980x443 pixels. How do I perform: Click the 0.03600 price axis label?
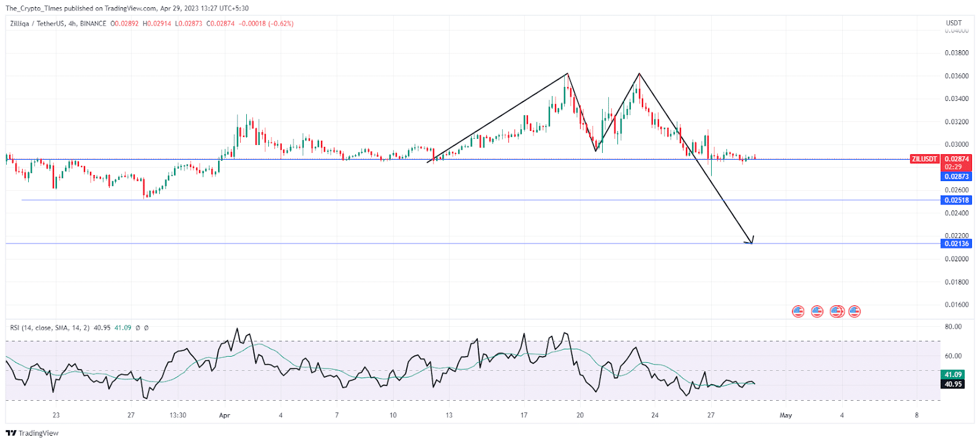point(957,76)
